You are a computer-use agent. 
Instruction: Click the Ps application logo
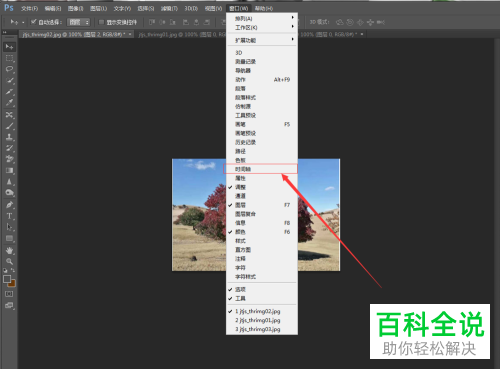point(9,8)
